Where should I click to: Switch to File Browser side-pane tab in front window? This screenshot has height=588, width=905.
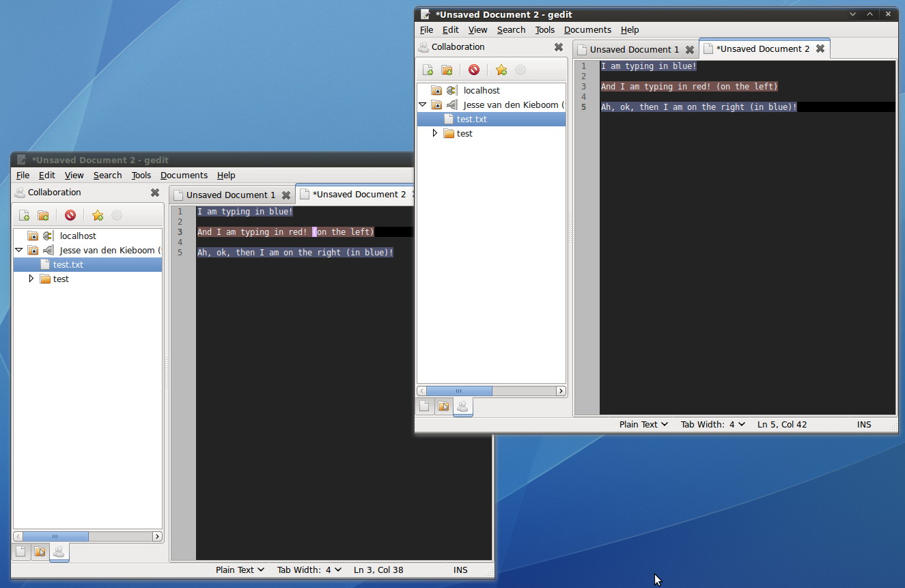tap(443, 406)
